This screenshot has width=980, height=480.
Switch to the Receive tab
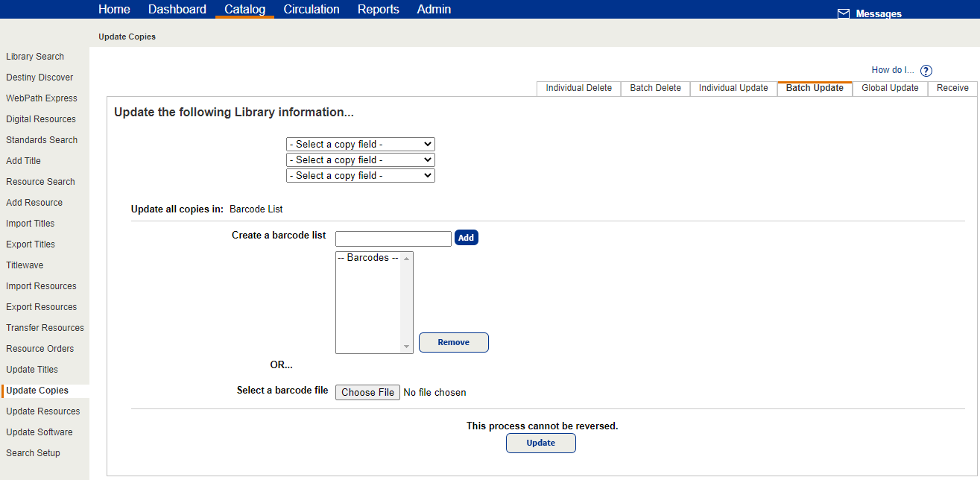952,89
